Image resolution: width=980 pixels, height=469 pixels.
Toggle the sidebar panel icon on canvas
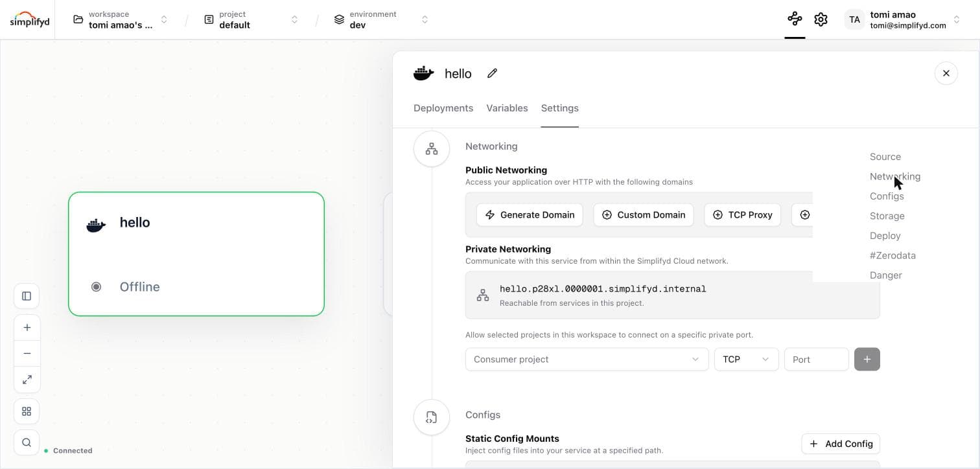click(27, 296)
